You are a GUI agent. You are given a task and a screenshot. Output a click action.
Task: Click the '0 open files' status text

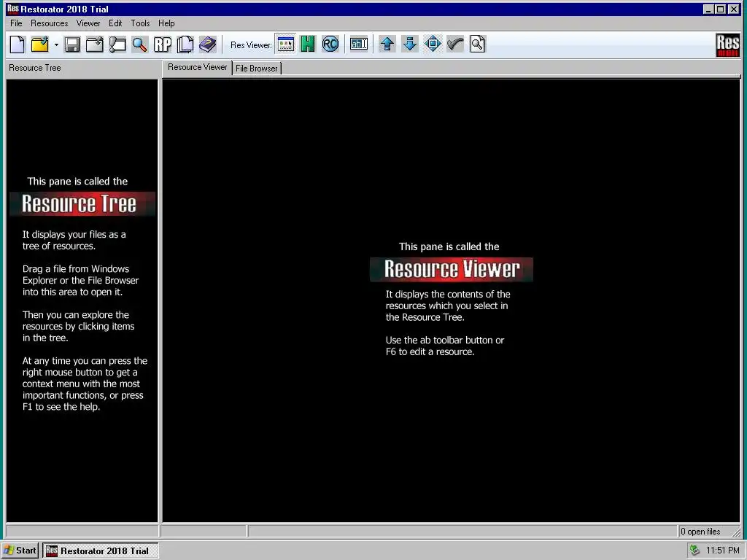[700, 532]
